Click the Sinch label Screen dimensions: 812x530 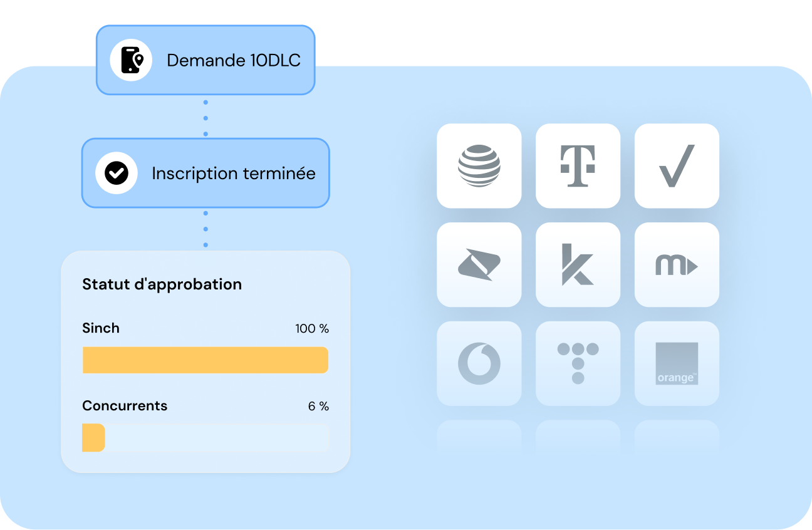pos(101,328)
